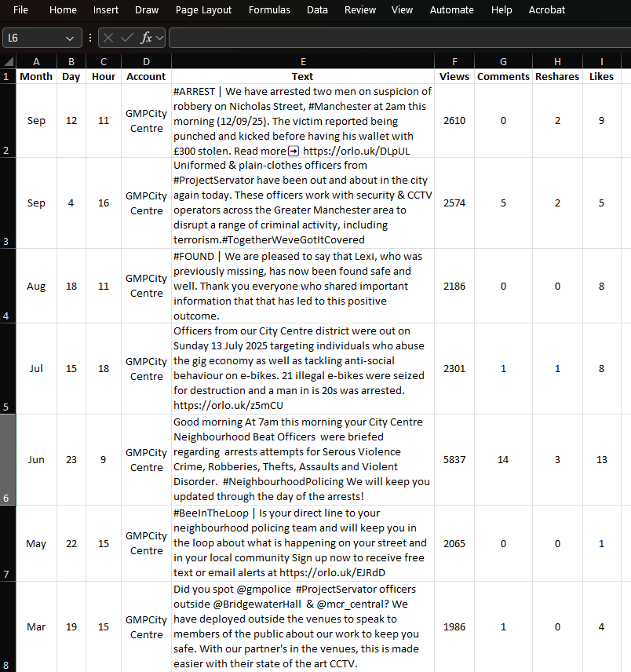The image size is (631, 672).
Task: Expand the dropdown arrow beside fx
Action: coord(160,38)
